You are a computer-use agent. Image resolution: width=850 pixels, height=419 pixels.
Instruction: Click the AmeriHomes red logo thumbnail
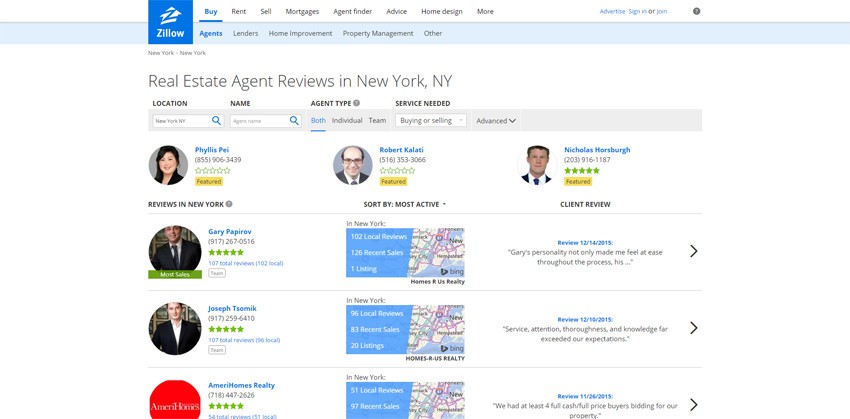pyautogui.click(x=175, y=399)
